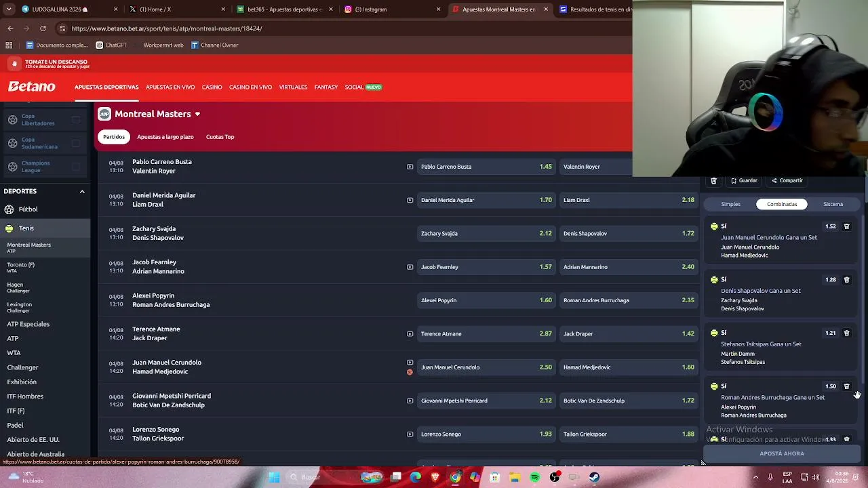Pick Zachary Svajda at 2.12
This screenshot has width=868, height=488.
pos(486,233)
